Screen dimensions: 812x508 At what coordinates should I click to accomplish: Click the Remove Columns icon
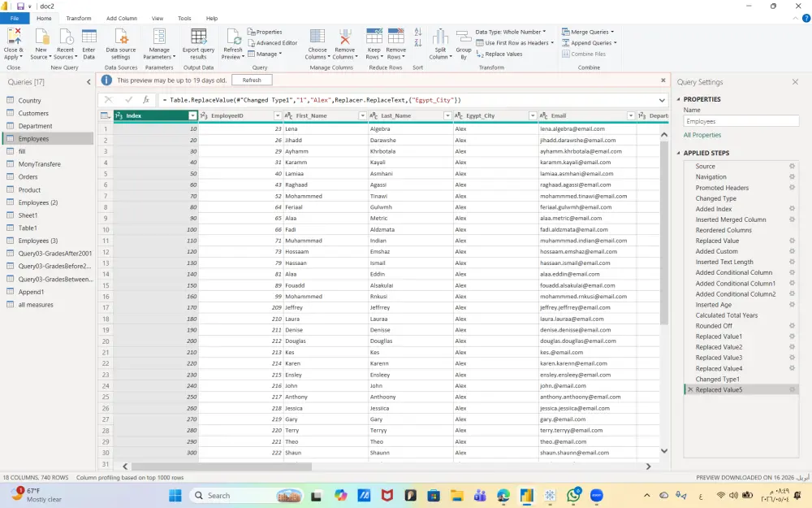pos(345,37)
